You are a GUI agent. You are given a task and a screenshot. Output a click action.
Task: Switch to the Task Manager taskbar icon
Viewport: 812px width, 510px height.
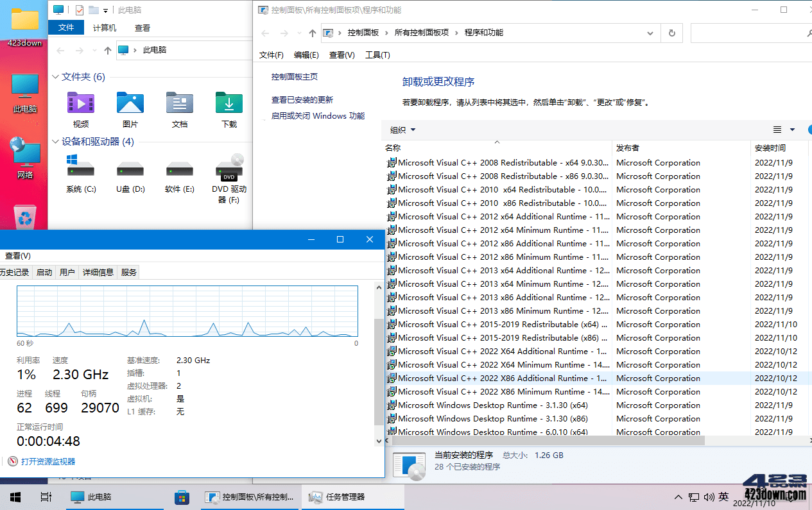pos(352,497)
